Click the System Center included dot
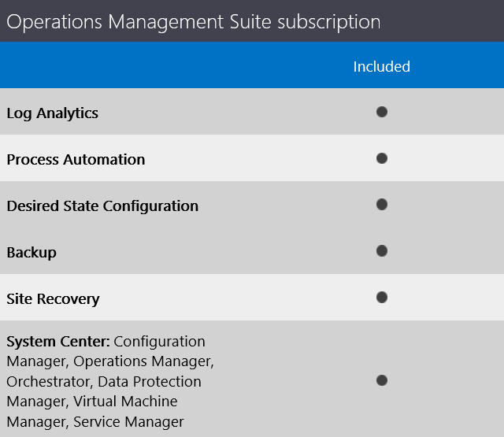Viewport: 504px width, 437px height. 381,380
